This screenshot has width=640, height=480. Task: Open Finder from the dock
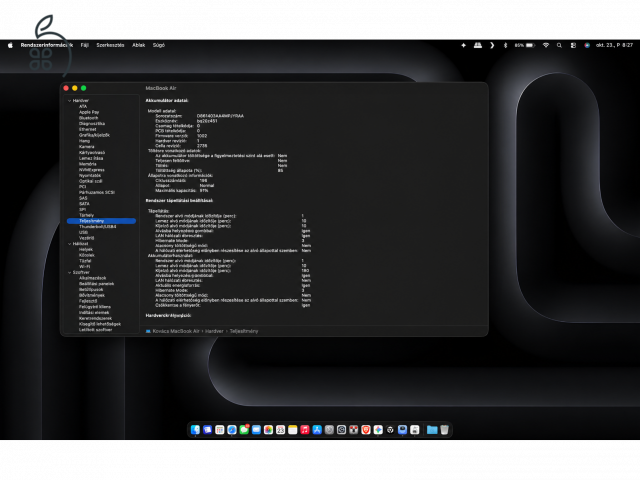[x=196, y=429]
